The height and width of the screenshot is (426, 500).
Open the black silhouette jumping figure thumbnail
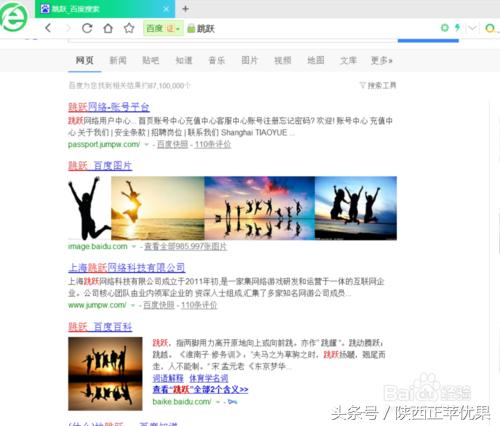(x=89, y=208)
